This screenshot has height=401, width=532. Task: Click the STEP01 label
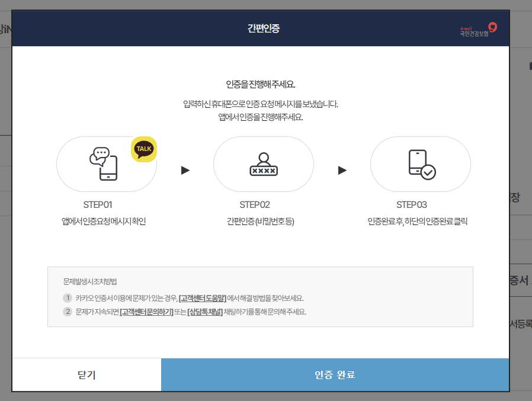(x=98, y=205)
